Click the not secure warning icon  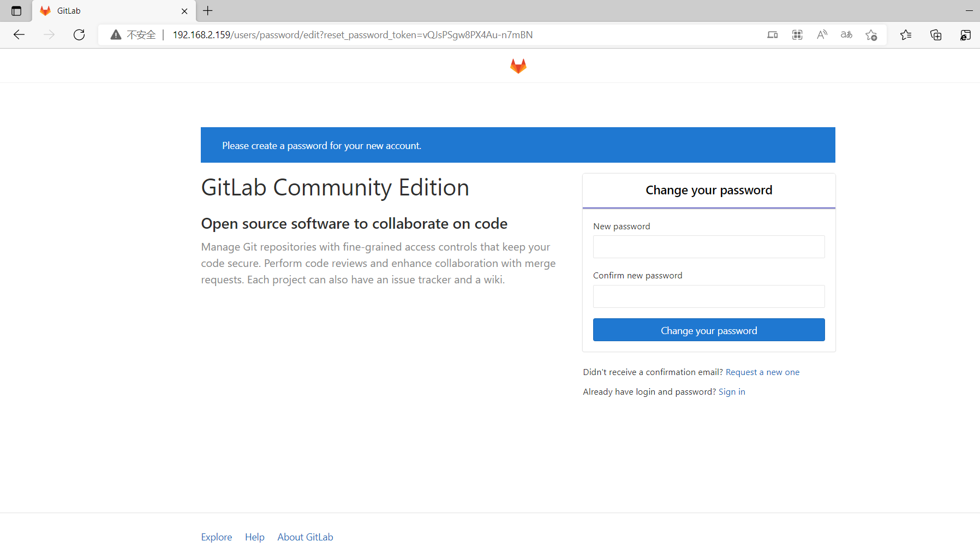tap(116, 35)
